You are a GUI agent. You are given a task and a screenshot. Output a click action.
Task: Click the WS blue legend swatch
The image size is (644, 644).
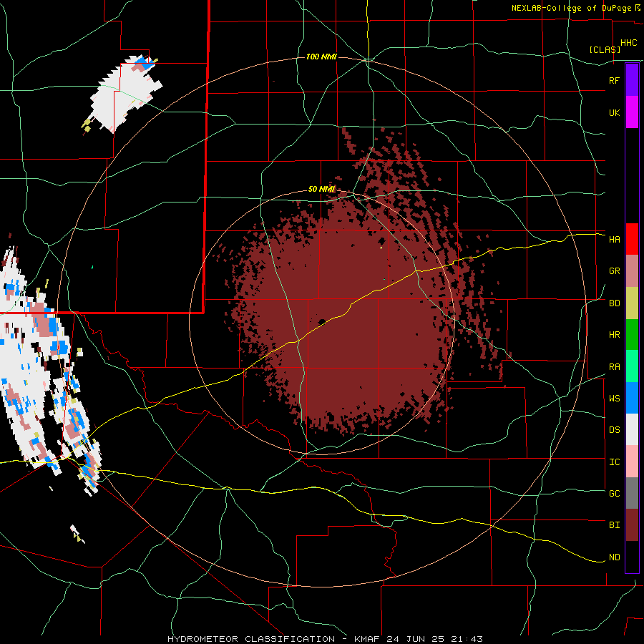click(x=632, y=398)
